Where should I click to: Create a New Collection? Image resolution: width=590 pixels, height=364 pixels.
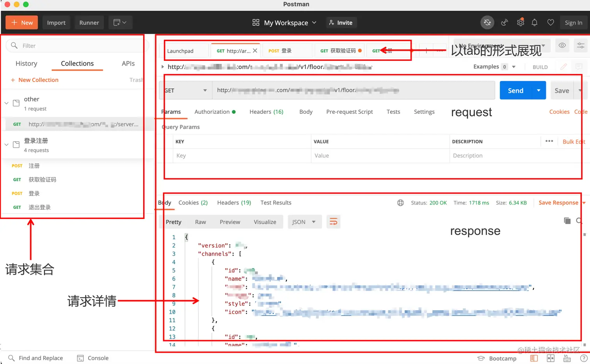(35, 80)
